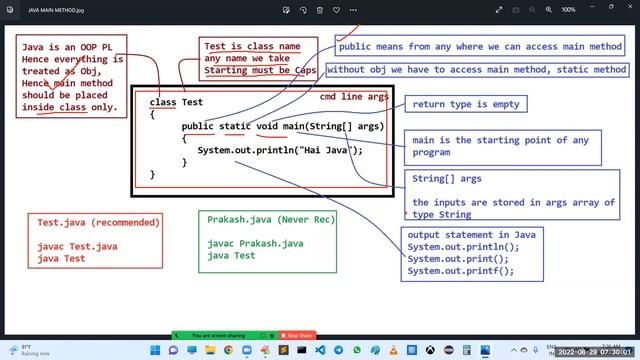The image size is (640, 360).
Task: Open the Zoom app on the taskbar
Action: pos(247,350)
